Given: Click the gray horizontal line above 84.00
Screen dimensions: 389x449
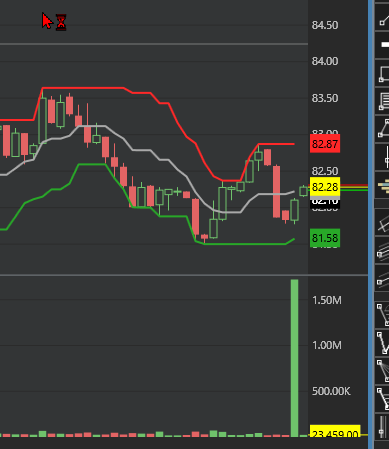Looking at the screenshot, I should [x=154, y=44].
